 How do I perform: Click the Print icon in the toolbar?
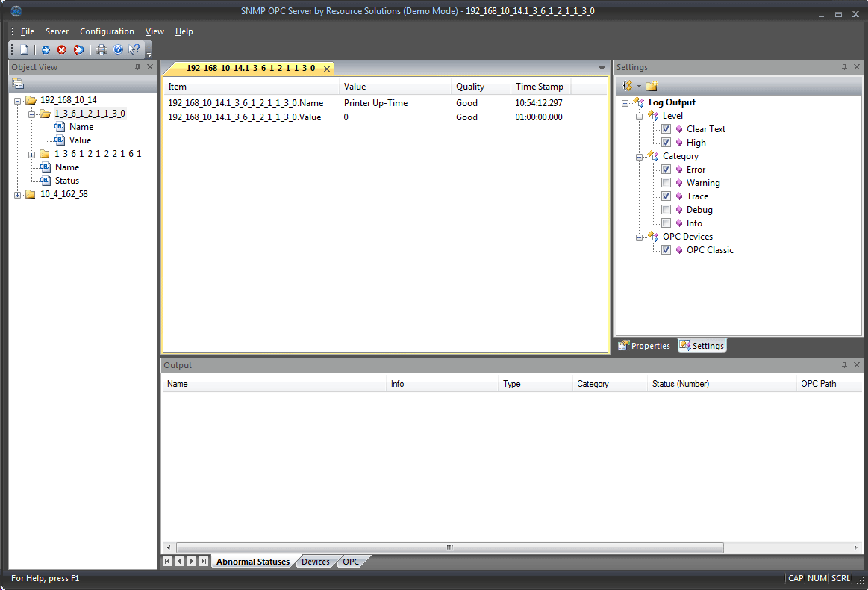[102, 50]
